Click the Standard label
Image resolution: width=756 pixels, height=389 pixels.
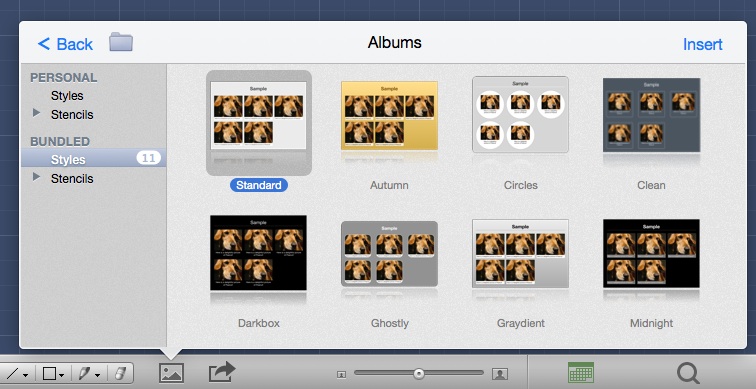pyautogui.click(x=259, y=185)
